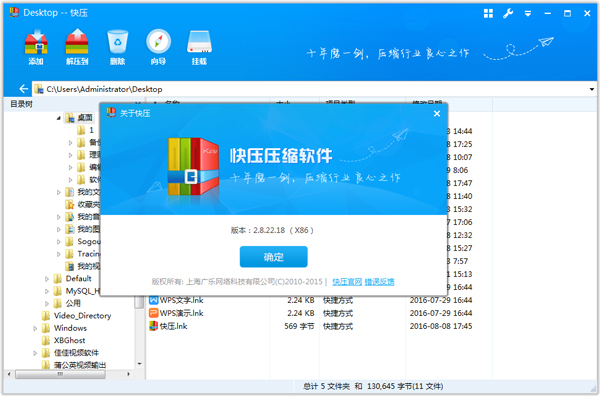This screenshot has height=396, width=600.
Task: Click the 挂载 (Mount) drive icon
Action: [199, 46]
